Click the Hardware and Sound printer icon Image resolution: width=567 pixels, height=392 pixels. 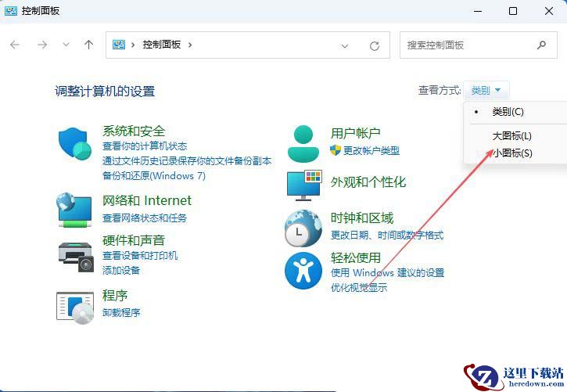pyautogui.click(x=75, y=254)
